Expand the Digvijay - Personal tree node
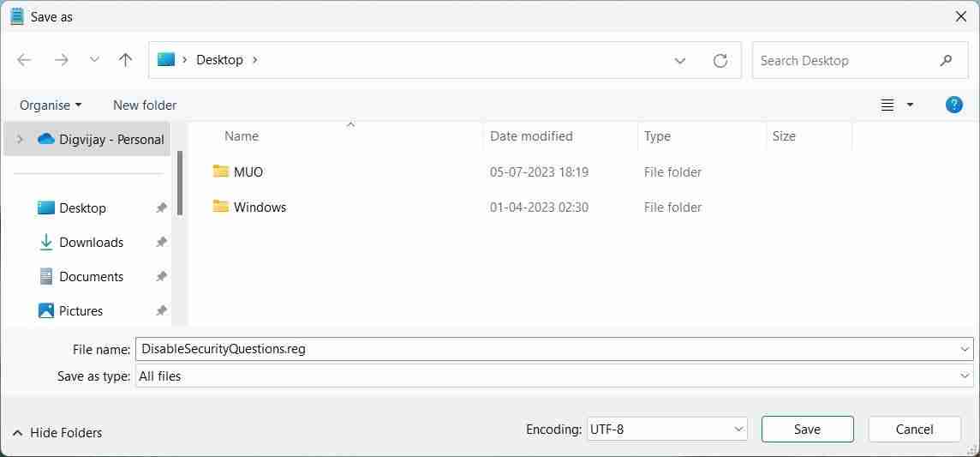The width and height of the screenshot is (980, 457). (x=20, y=139)
